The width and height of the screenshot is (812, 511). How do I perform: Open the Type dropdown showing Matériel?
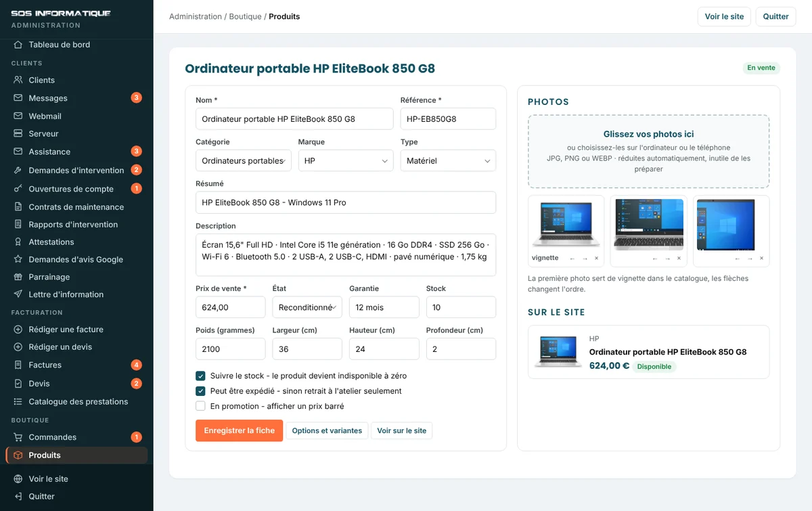tap(448, 160)
